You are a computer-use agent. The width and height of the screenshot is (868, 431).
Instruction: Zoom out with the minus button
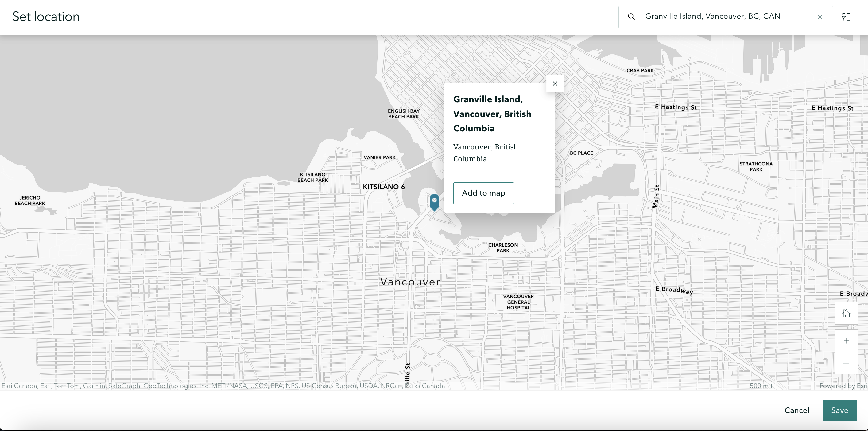point(846,363)
